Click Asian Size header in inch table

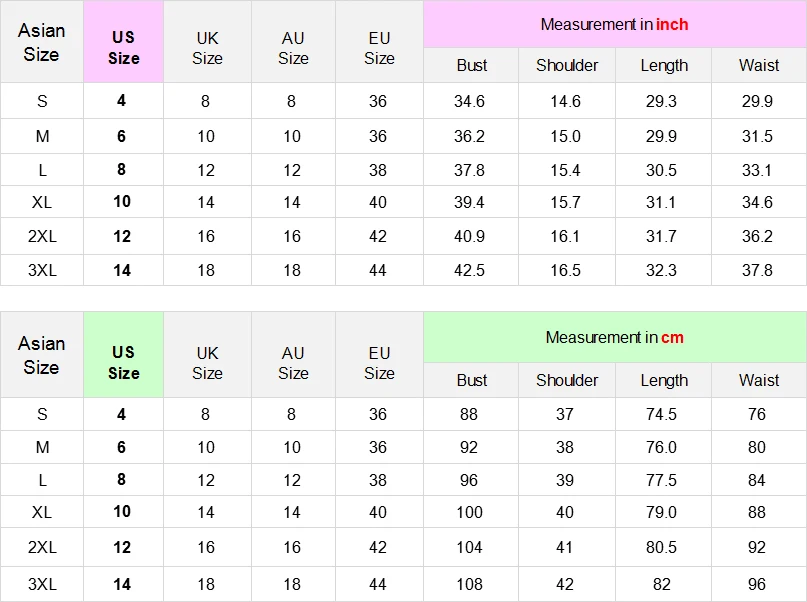click(41, 42)
